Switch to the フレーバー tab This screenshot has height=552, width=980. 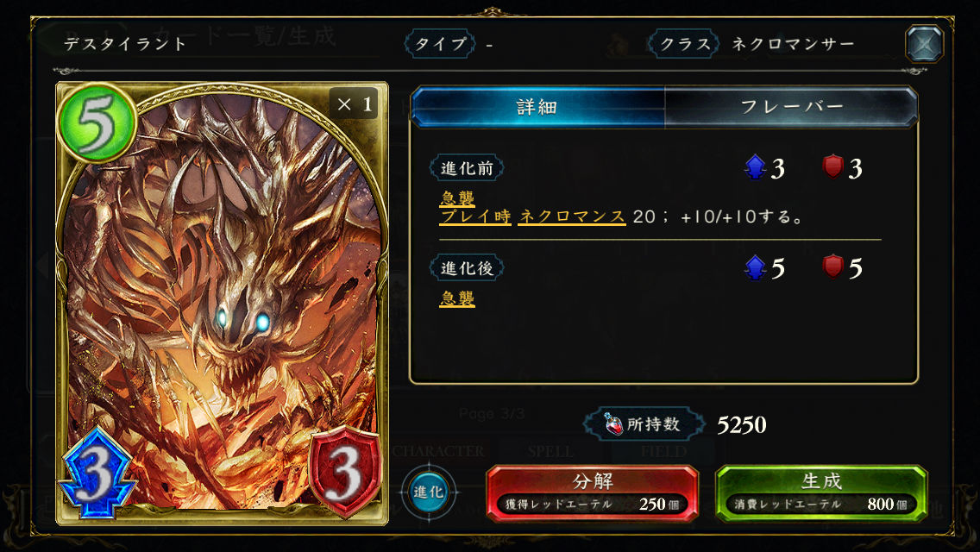(x=791, y=107)
